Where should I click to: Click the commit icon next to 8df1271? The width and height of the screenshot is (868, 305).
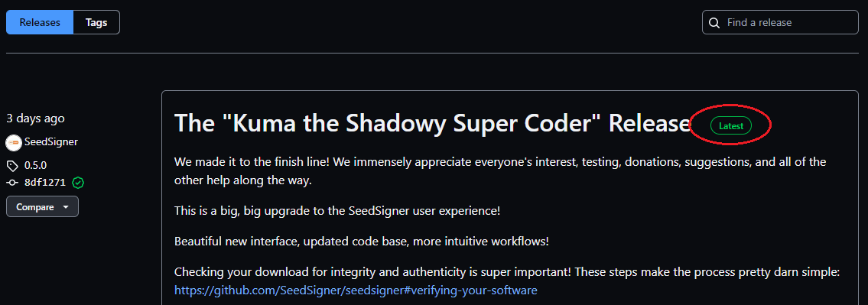click(x=12, y=182)
